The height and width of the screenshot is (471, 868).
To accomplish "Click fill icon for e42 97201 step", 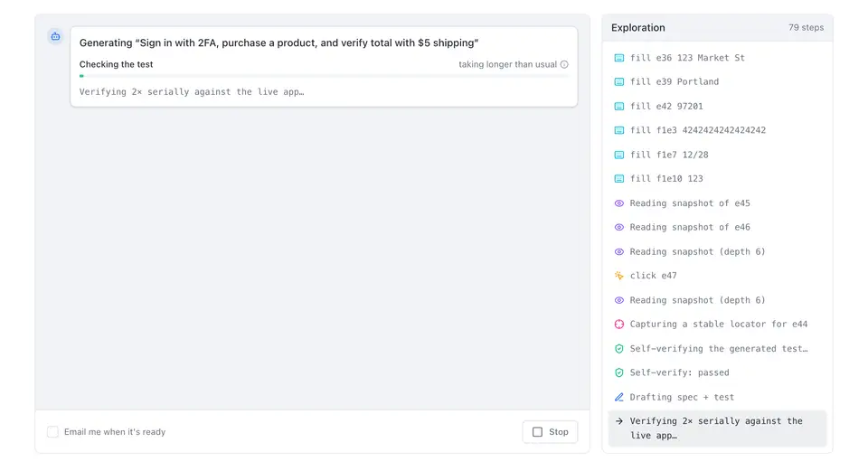I will coord(618,107).
